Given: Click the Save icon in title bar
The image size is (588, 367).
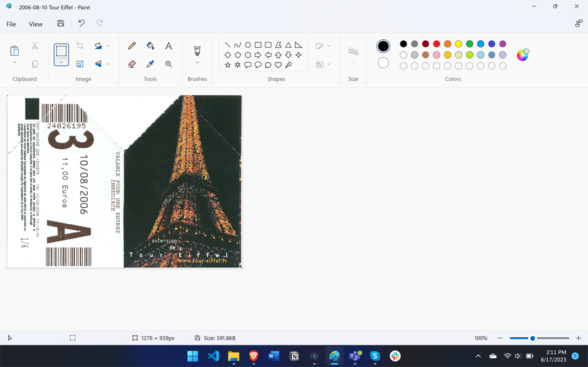Looking at the screenshot, I should tap(61, 24).
